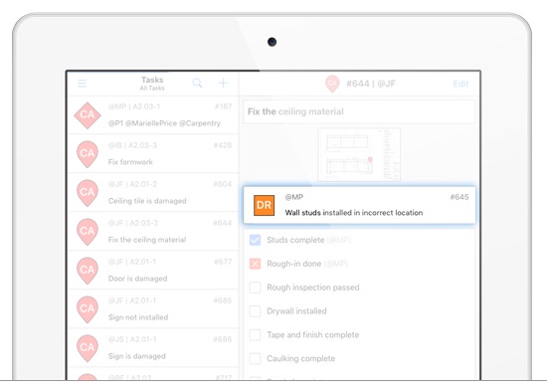The image size is (547, 392).
Task: Click task number #685
Action: [x=223, y=300]
